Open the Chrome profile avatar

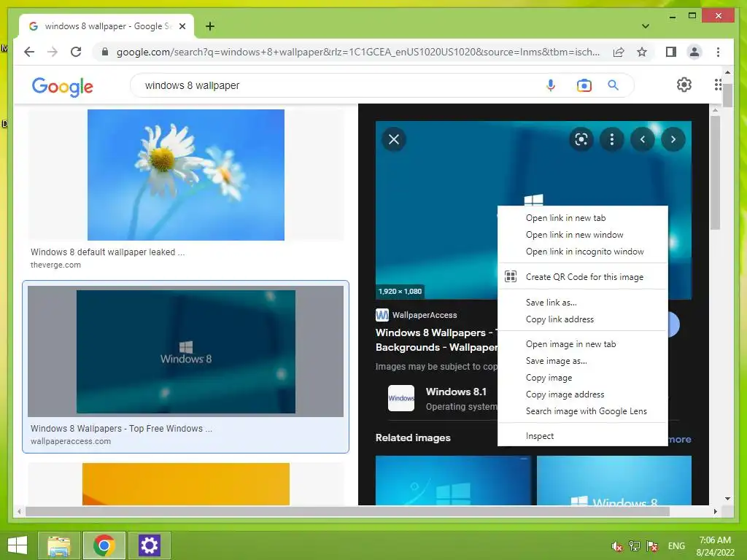coord(694,52)
